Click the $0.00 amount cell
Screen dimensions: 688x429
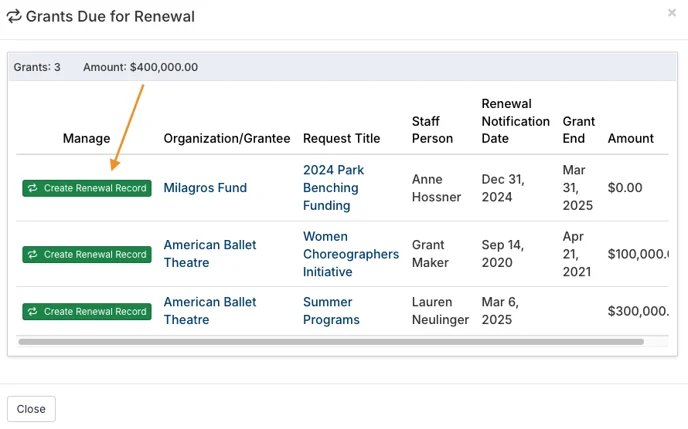coord(625,188)
